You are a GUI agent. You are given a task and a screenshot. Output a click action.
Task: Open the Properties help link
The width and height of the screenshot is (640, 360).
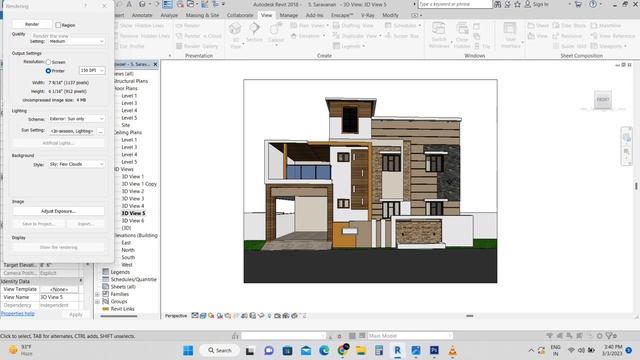pos(17,313)
